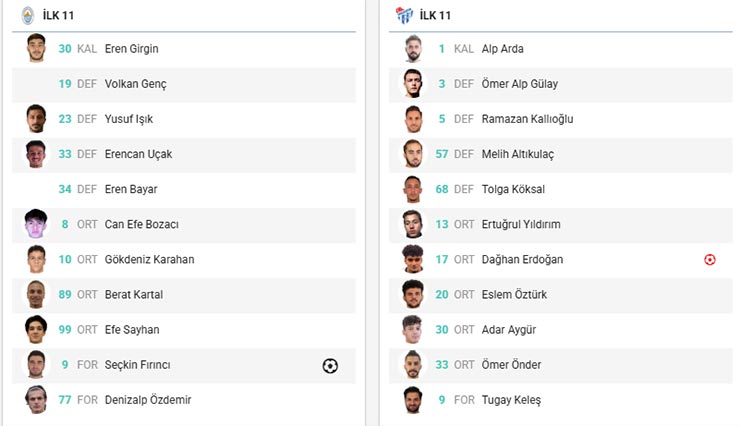Select Ramazan Kallıoğlu from the lineup
Screen dimensions: 740x426
[527, 119]
